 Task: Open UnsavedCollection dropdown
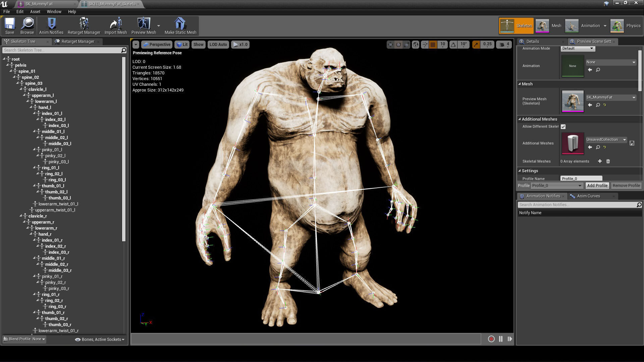(606, 140)
